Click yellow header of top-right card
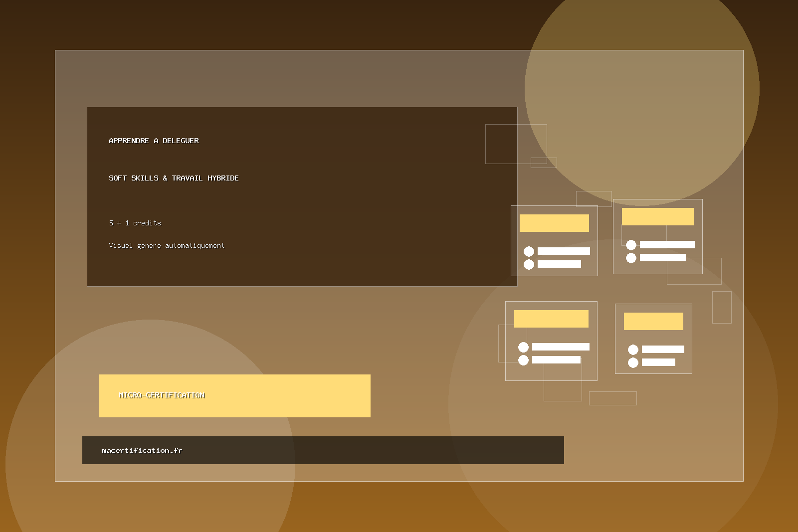 (657, 216)
